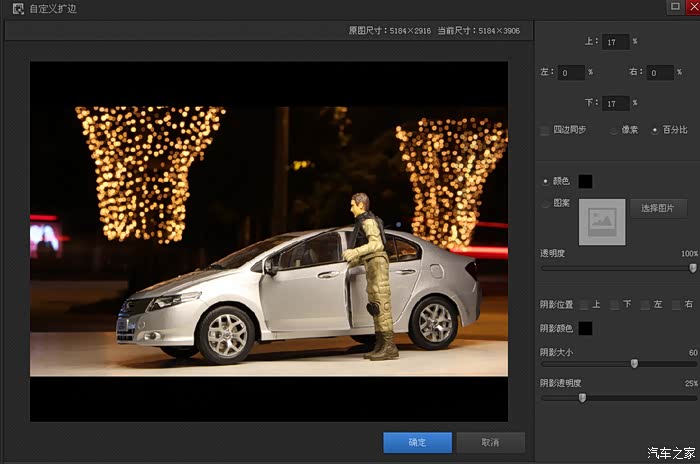Close the dialog with the red X
The height and width of the screenshot is (464, 700).
pos(692,7)
